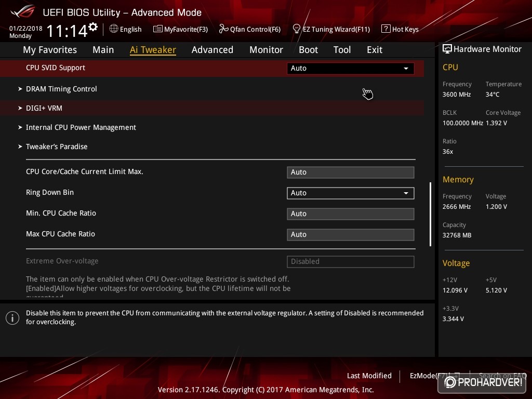Click the Capacity 32768 MB value
532x399 pixels.
tap(457, 235)
